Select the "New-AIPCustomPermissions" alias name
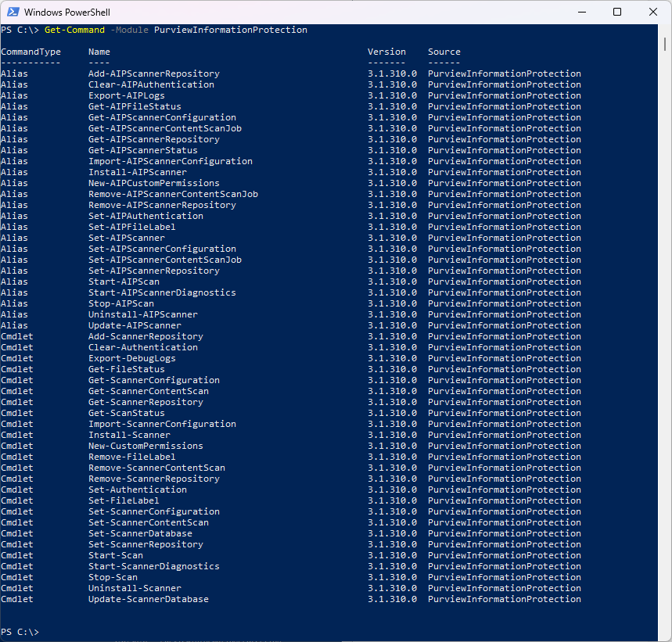 pos(154,183)
